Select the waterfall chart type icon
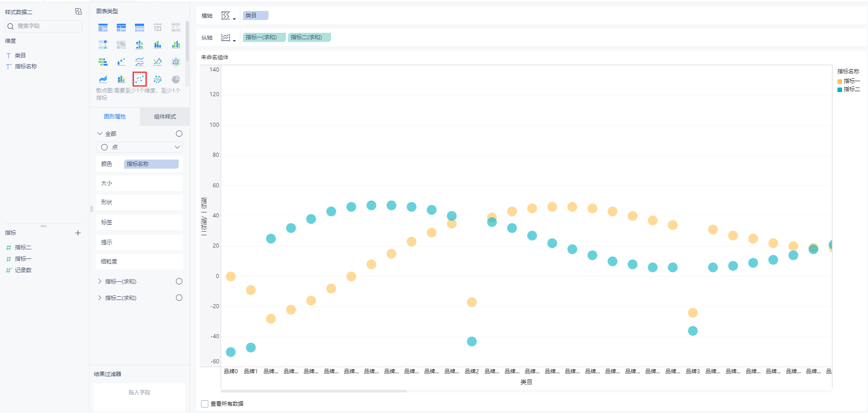 pyautogui.click(x=121, y=62)
